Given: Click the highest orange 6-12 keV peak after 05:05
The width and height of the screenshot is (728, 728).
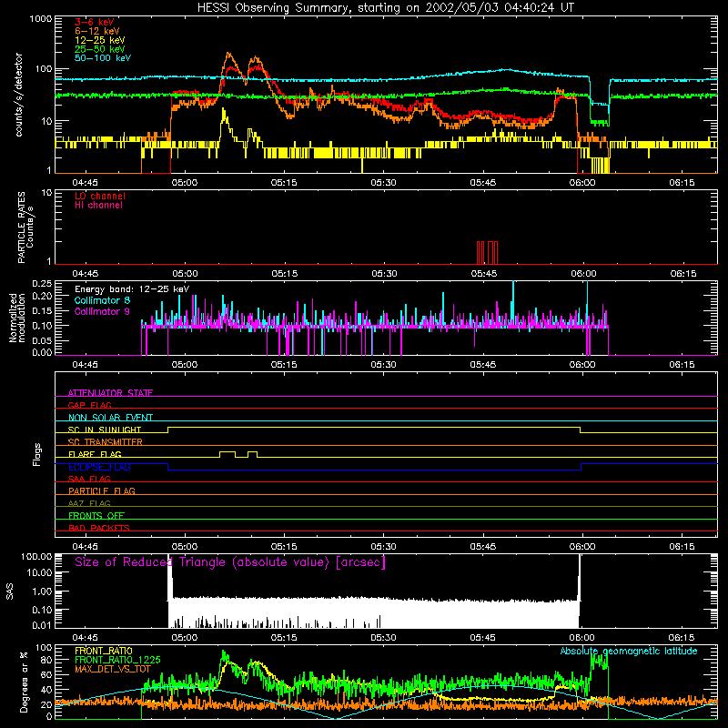Looking at the screenshot, I should point(228,54).
